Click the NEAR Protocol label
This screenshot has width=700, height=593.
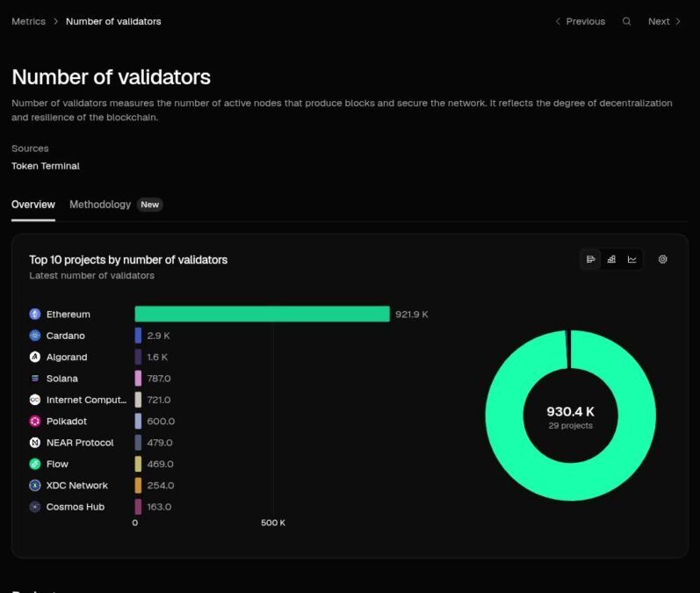coord(80,443)
